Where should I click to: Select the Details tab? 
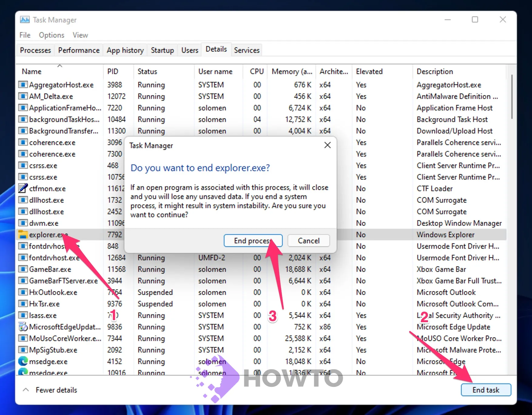(216, 49)
